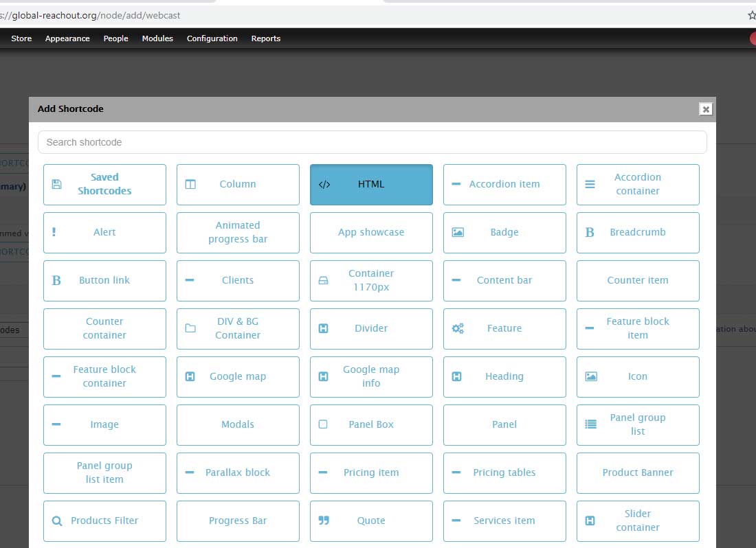This screenshot has width=756, height=548.
Task: Focus the Search shortcode field
Action: point(373,143)
